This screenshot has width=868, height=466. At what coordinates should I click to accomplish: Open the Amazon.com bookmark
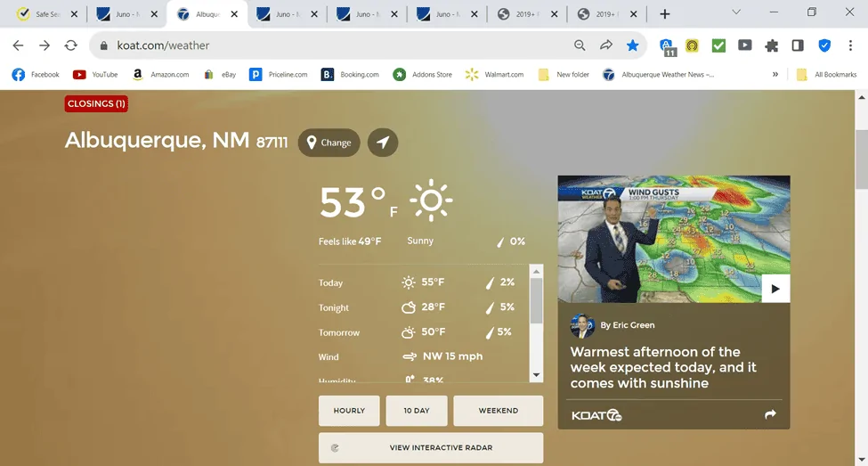click(160, 74)
